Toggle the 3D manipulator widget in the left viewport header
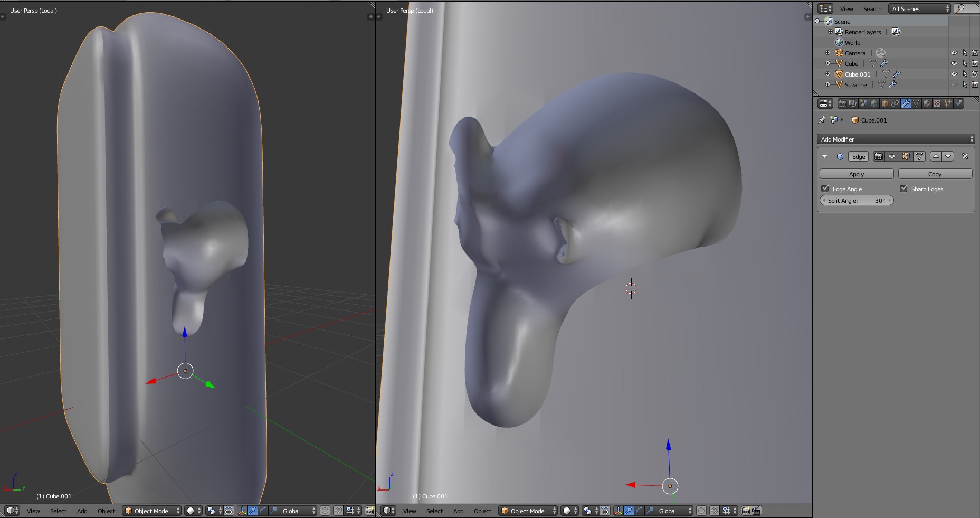Viewport: 980px width, 518px height. (242, 511)
